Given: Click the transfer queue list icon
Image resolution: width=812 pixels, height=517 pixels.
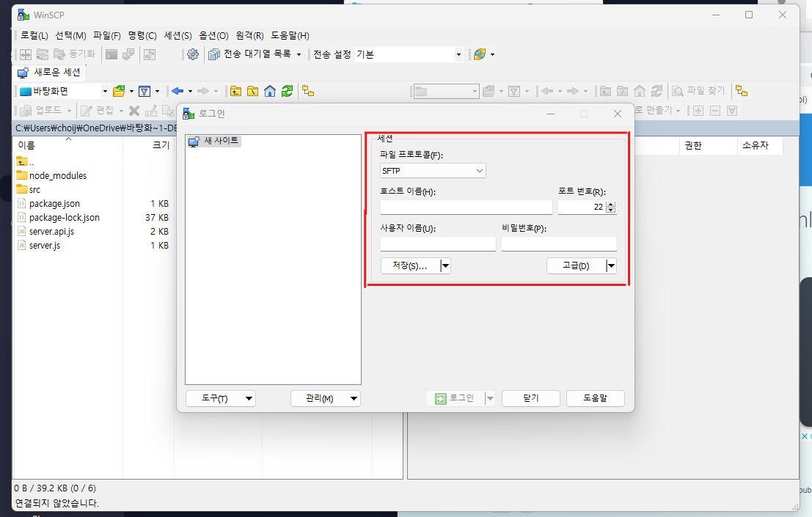Looking at the screenshot, I should [214, 54].
